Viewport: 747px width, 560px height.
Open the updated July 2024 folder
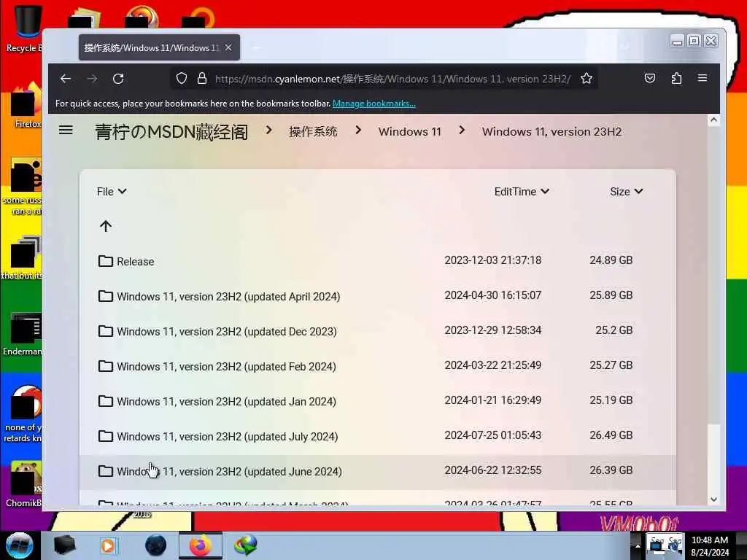point(228,437)
